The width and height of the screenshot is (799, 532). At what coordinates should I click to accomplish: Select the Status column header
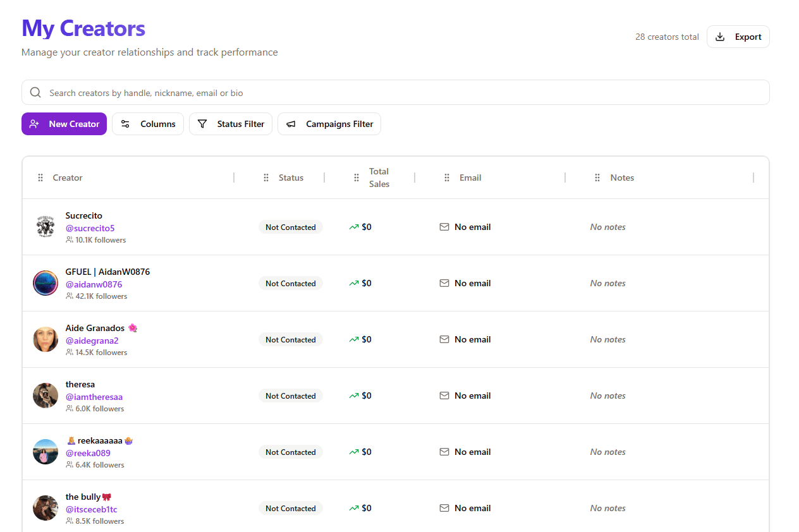[x=291, y=178]
